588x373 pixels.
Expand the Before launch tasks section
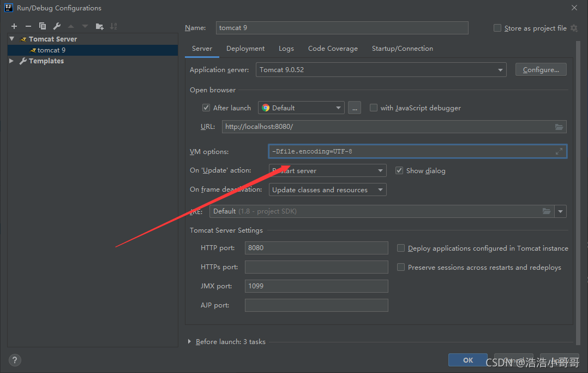(x=189, y=341)
